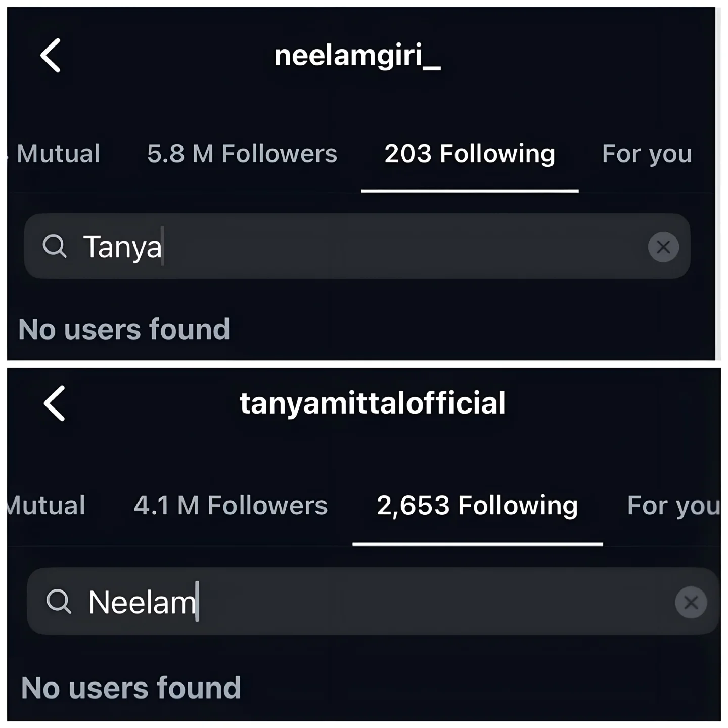The height and width of the screenshot is (728, 728).
Task: Click search magnifier icon beside Neelam
Action: 59,602
